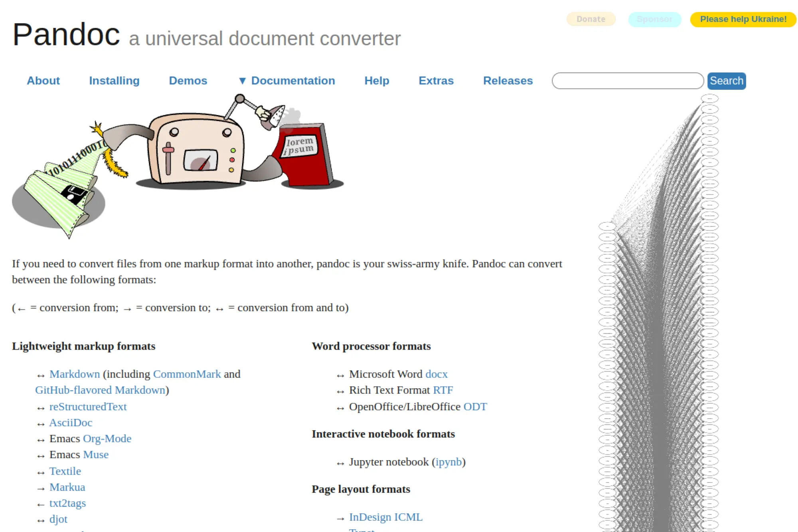Screen dimensions: 798x532
Task: Open the Extras menu item
Action: coord(436,81)
